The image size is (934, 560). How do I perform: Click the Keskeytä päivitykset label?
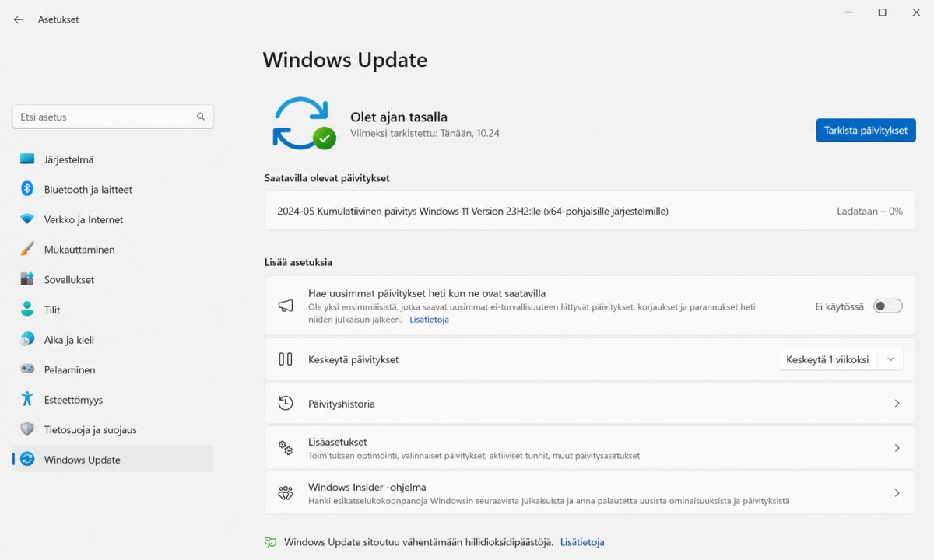(353, 359)
